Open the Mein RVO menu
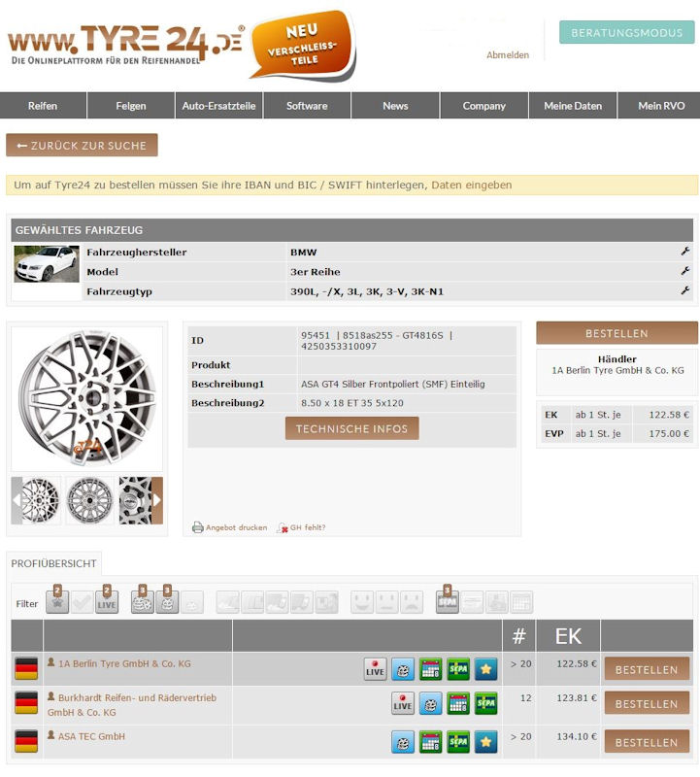The height and width of the screenshot is (777, 700). 661,106
